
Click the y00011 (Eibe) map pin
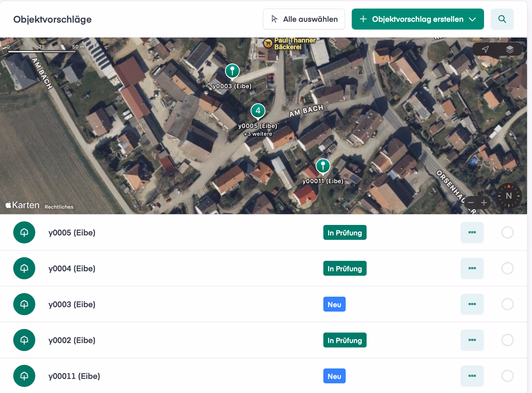tap(323, 166)
